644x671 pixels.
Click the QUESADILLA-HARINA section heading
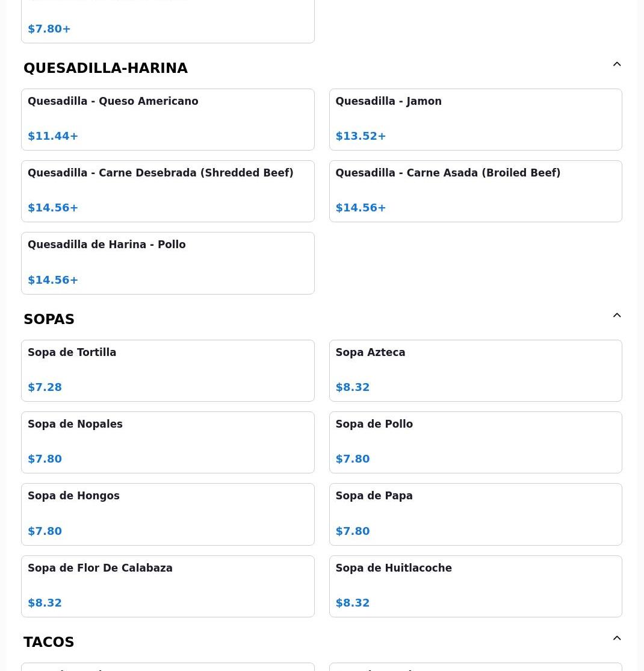(x=105, y=68)
